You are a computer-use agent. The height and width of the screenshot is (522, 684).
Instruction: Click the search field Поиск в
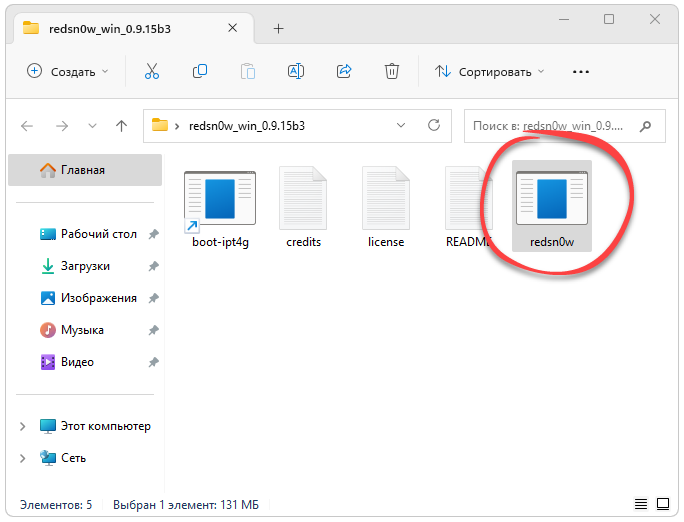coord(565,126)
